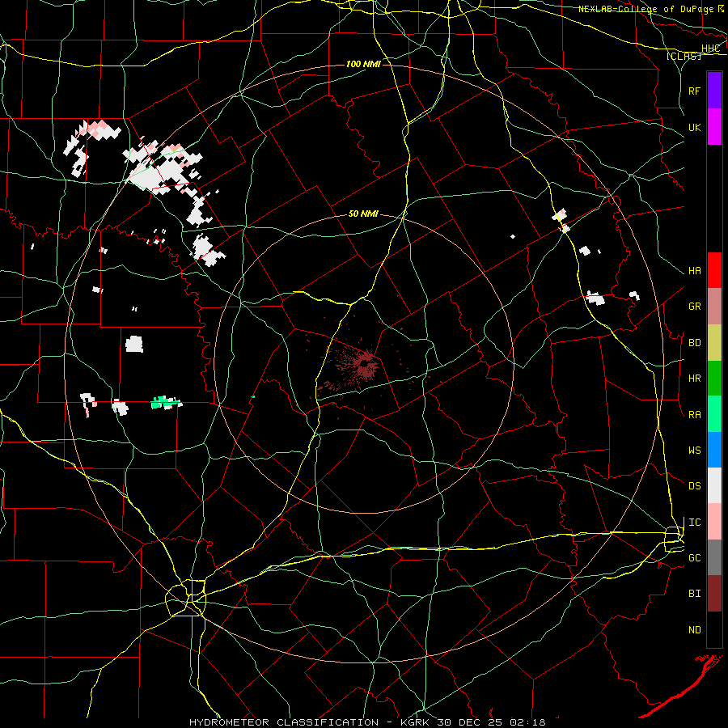Screen dimensions: 728x728
Task: Click the DS legend label
Action: click(695, 486)
